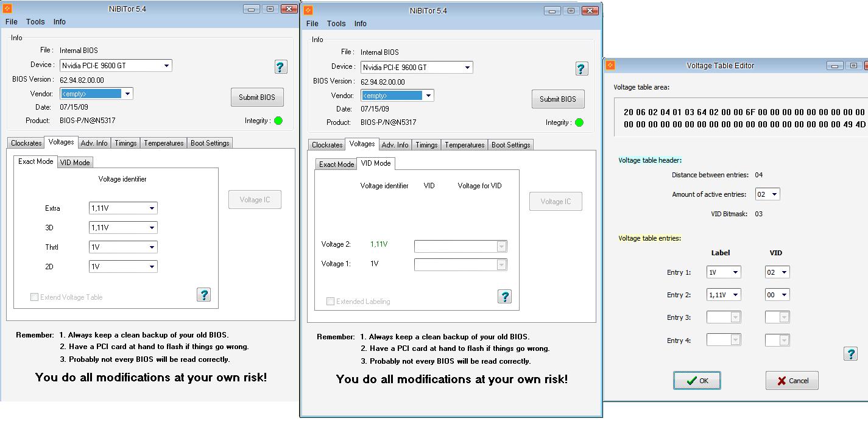
Task: Click help icon in left Exact Mode panel
Action: coord(204,295)
